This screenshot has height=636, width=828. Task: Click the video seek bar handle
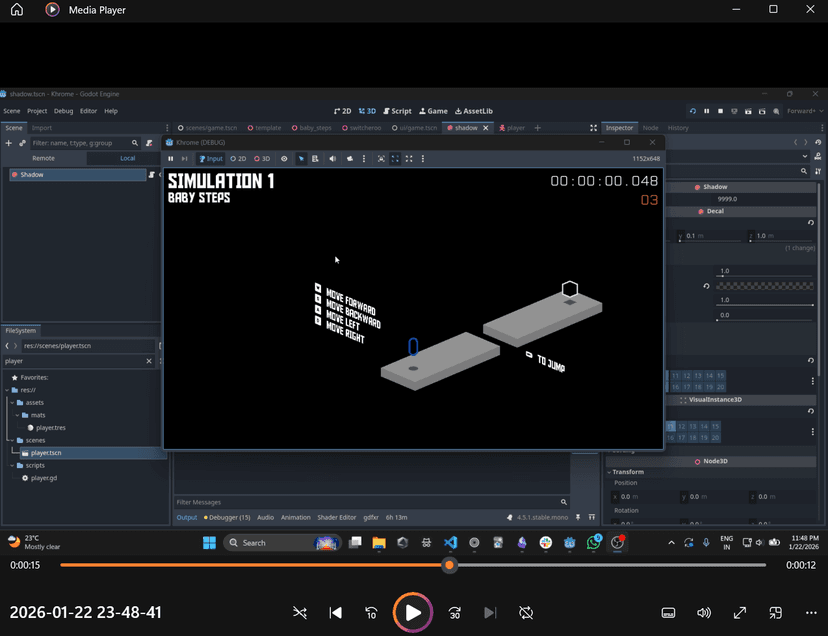pyautogui.click(x=449, y=565)
